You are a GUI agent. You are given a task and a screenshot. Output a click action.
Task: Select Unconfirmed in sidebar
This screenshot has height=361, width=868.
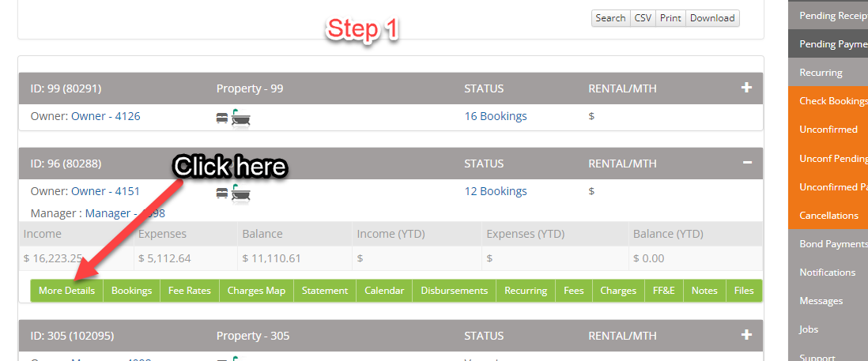[828, 130]
